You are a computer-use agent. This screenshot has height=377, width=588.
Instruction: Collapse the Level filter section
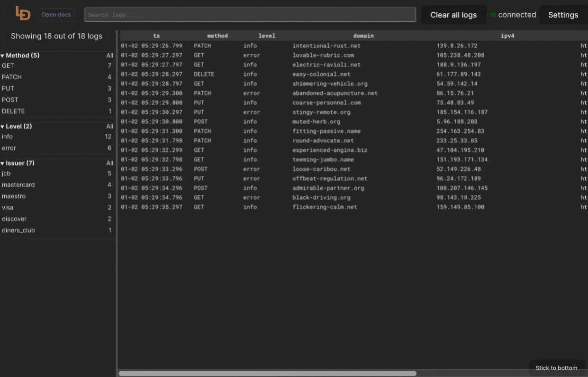pos(3,127)
